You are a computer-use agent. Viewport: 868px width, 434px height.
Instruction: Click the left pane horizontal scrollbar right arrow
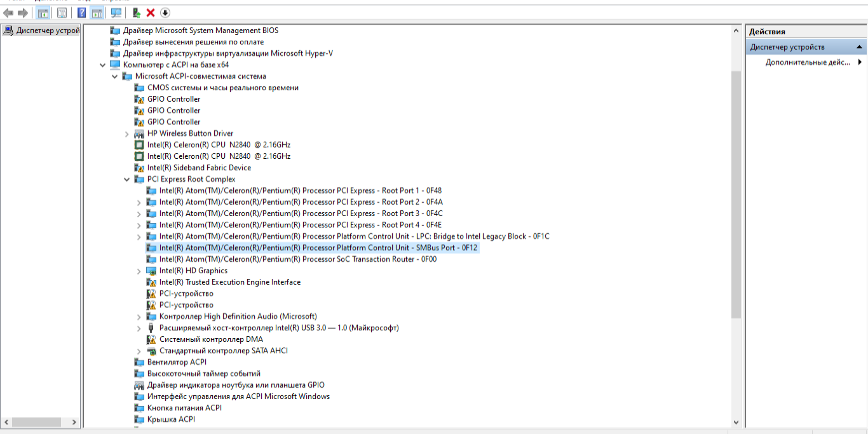pyautogui.click(x=75, y=422)
